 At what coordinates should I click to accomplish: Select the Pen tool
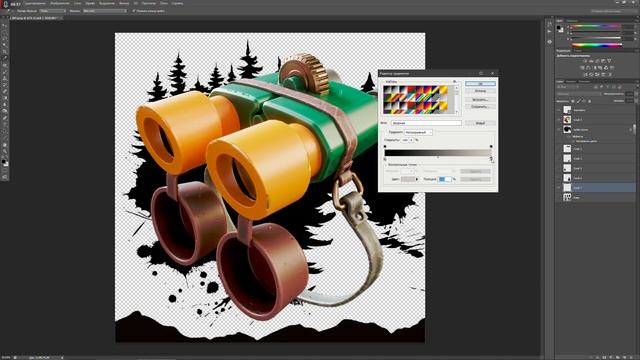pyautogui.click(x=4, y=118)
